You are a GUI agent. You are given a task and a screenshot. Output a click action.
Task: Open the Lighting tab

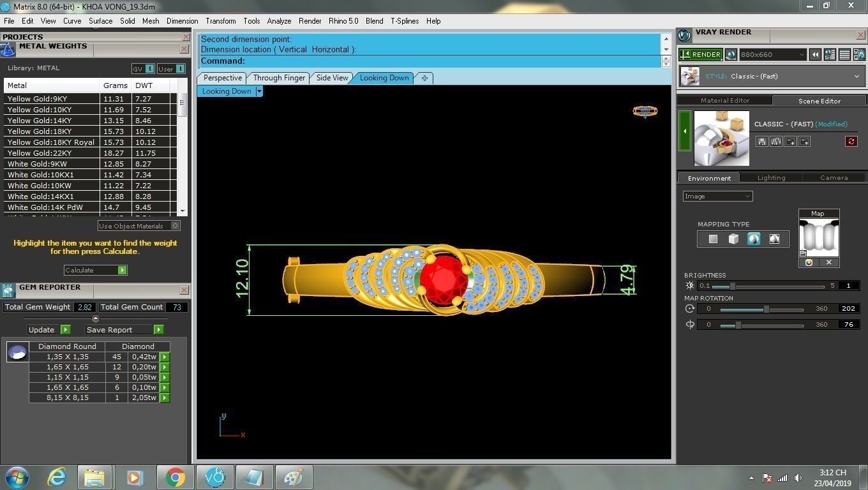771,178
